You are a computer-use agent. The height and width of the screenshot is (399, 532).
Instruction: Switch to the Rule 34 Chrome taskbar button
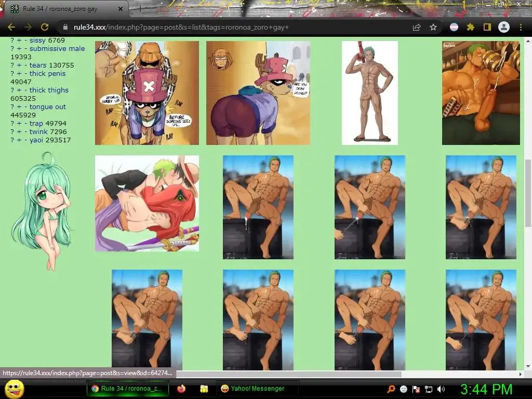[128, 389]
